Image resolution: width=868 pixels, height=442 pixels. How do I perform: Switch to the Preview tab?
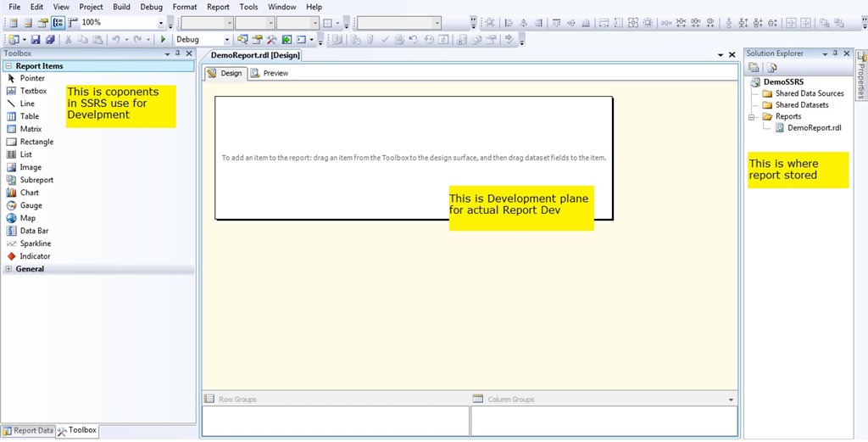[270, 73]
